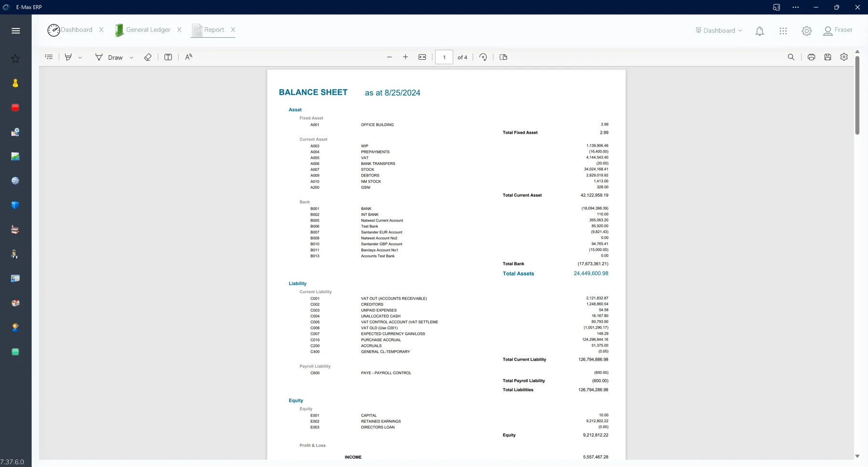This screenshot has width=868, height=467.
Task: Rotate the PDF page
Action: (483, 57)
